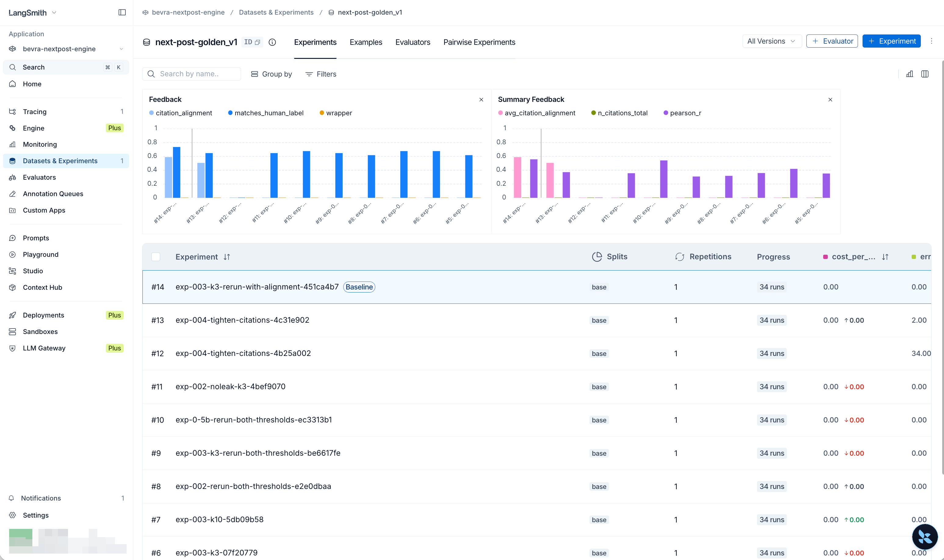Switch to the Examples tab
This screenshot has height=560, width=944.
(366, 42)
